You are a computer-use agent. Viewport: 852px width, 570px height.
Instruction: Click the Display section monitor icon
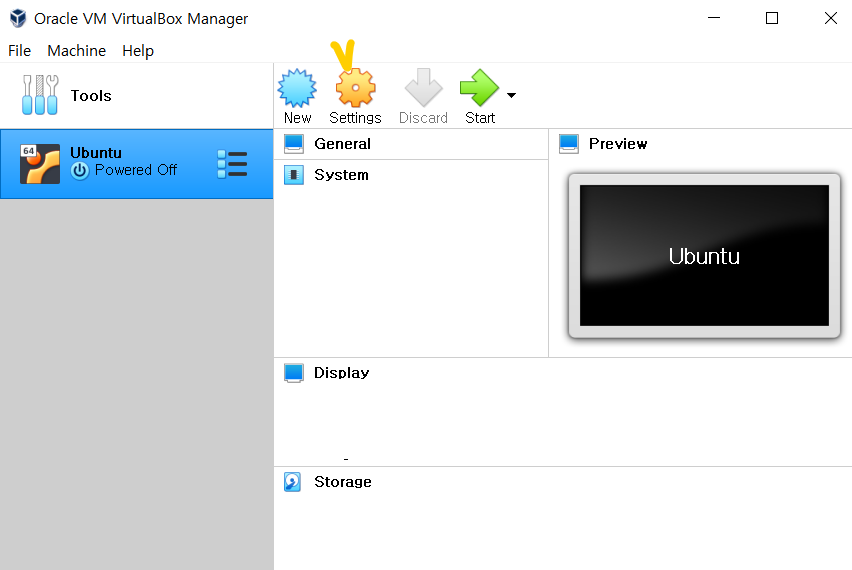click(294, 373)
